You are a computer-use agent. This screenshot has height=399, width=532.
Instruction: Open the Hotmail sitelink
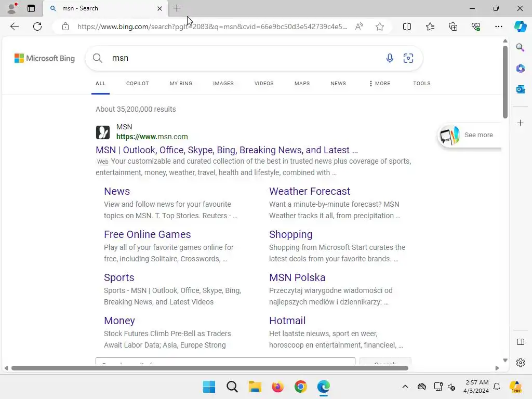[x=287, y=321]
